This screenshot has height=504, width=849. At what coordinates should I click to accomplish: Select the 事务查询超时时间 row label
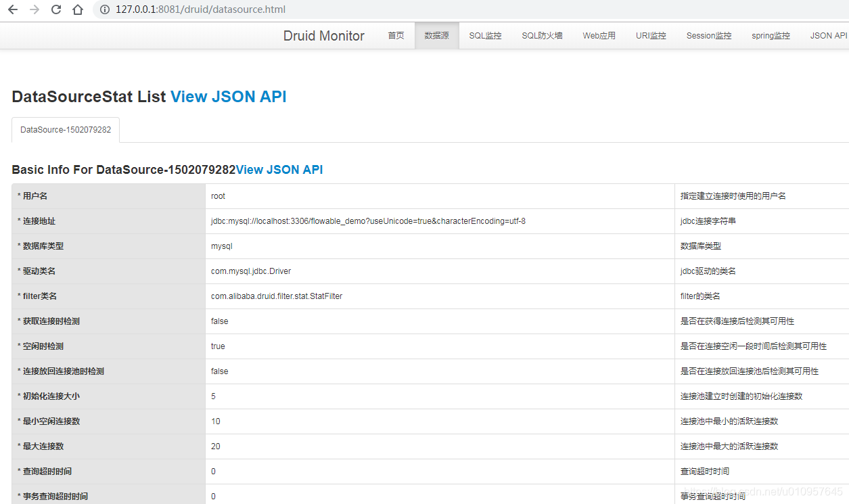pos(53,497)
